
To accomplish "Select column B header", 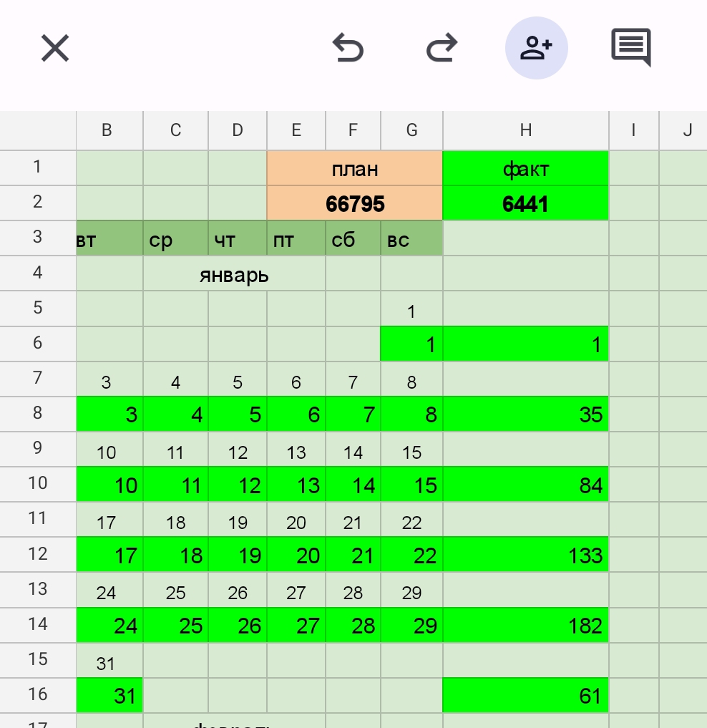I will (x=107, y=130).
